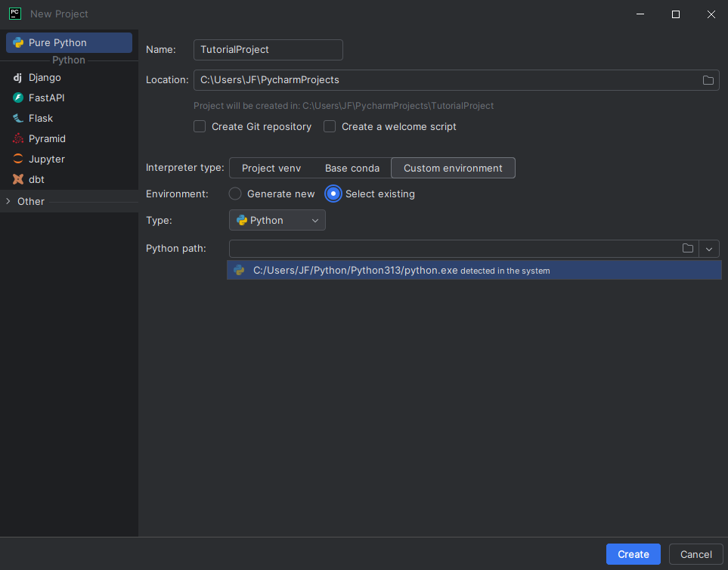Enable Create a welcome script checkbox
This screenshot has width=728, height=570.
(330, 127)
